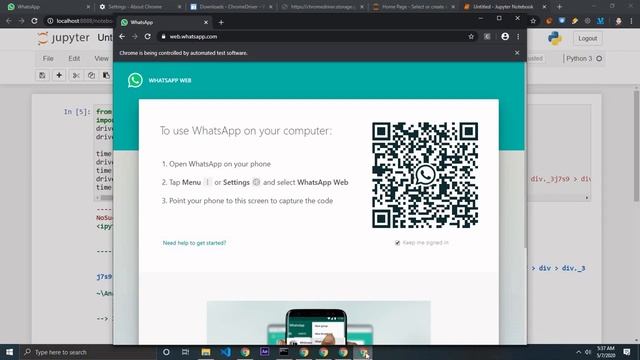Viewport: 640px width, 360px height.
Task: Switch to the Untitled - Jupyter Notebook tab
Action: (504, 7)
